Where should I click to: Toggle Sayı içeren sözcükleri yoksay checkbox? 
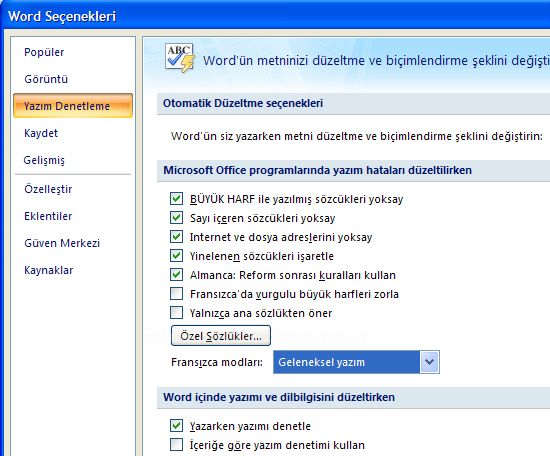tap(176, 217)
